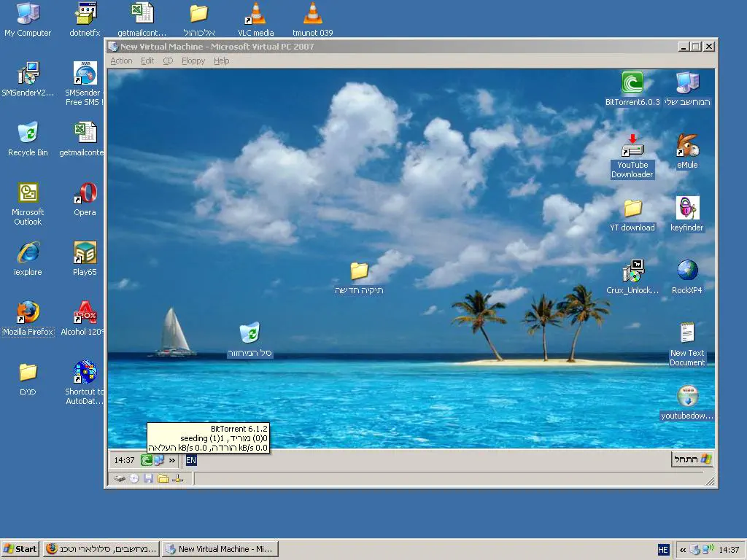Click the shared folders icon in VM status bar
The height and width of the screenshot is (560, 747).
(x=163, y=479)
